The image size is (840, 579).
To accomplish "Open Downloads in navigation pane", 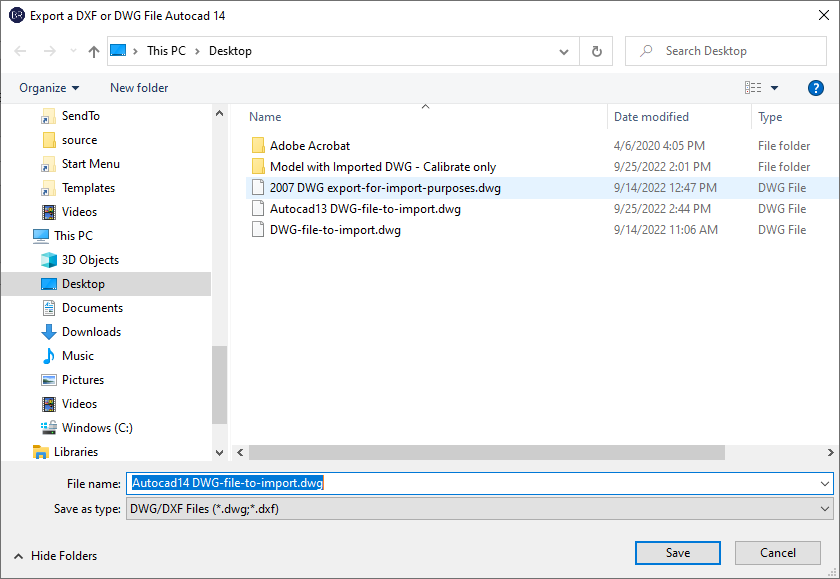I will click(91, 332).
